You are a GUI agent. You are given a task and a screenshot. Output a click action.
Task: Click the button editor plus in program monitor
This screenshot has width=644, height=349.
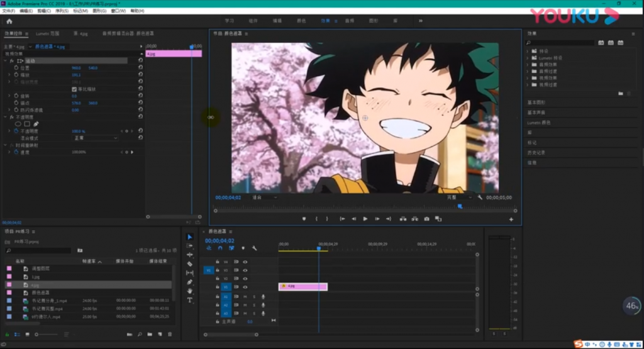(x=511, y=219)
